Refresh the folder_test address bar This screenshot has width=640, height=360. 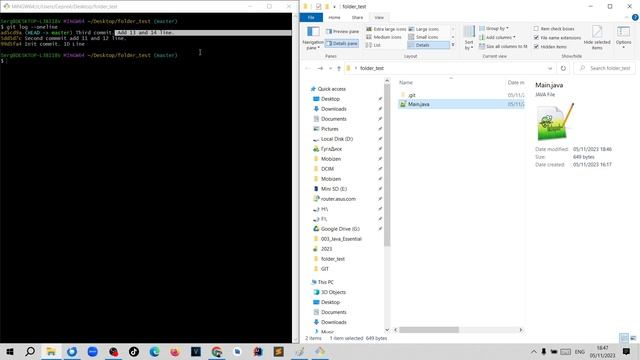pos(563,68)
